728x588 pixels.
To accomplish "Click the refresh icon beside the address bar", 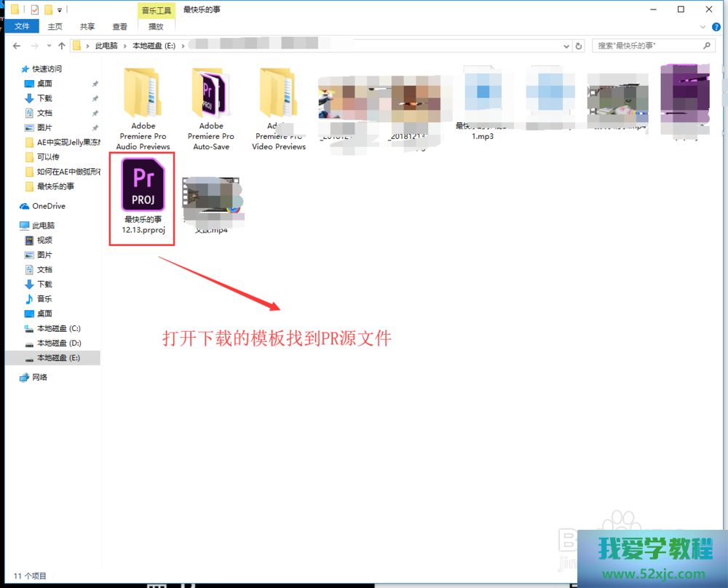I will (579, 46).
